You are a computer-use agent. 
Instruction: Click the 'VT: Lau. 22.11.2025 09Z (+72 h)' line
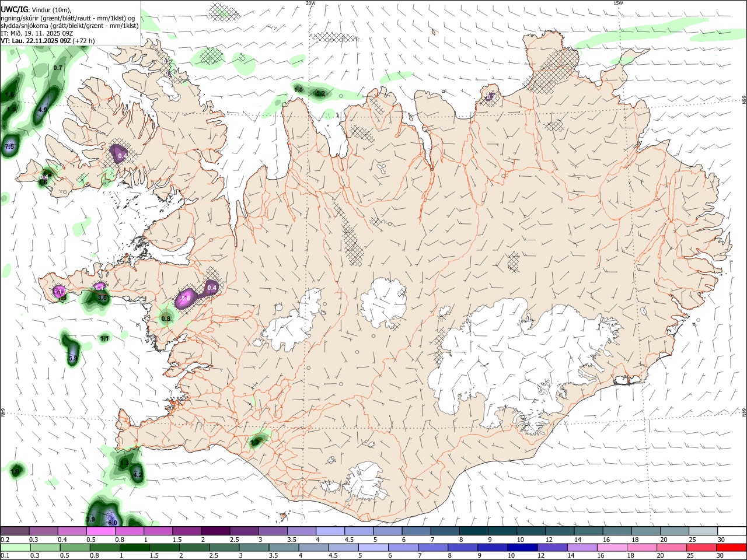48,41
